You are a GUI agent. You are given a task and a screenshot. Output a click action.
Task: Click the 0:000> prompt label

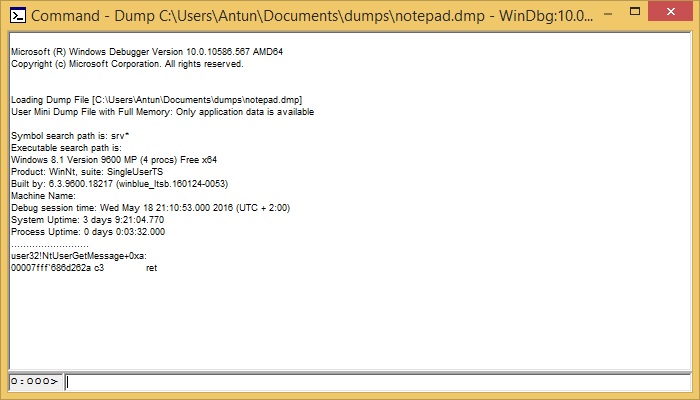point(35,382)
